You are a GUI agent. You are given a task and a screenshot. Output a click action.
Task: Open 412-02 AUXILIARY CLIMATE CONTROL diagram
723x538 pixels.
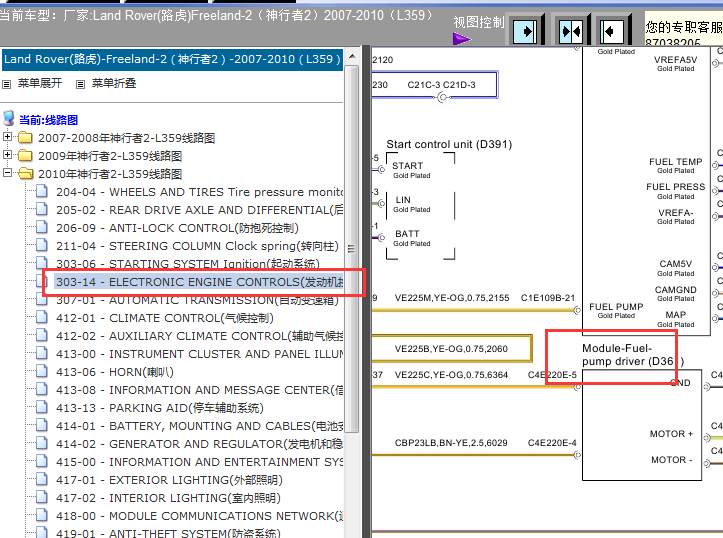200,336
